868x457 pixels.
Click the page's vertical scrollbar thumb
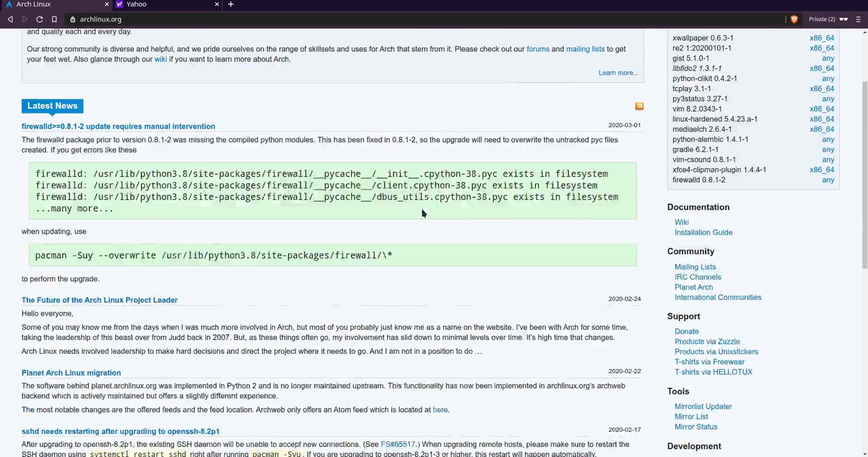tap(865, 175)
